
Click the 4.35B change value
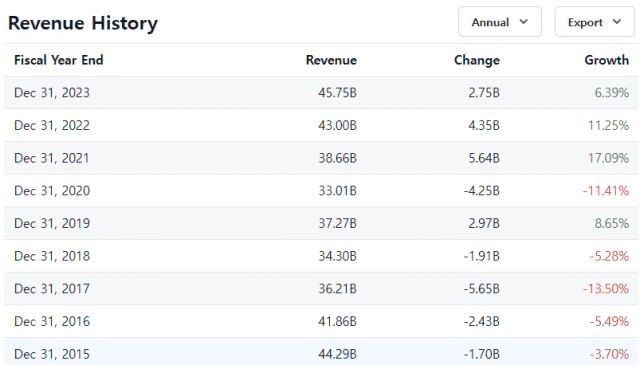click(484, 125)
